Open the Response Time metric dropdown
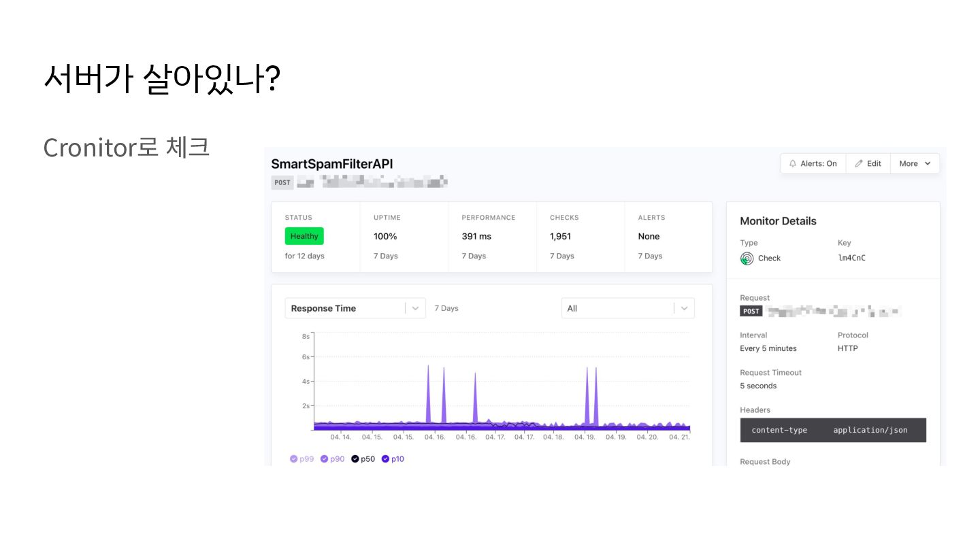 (x=355, y=308)
